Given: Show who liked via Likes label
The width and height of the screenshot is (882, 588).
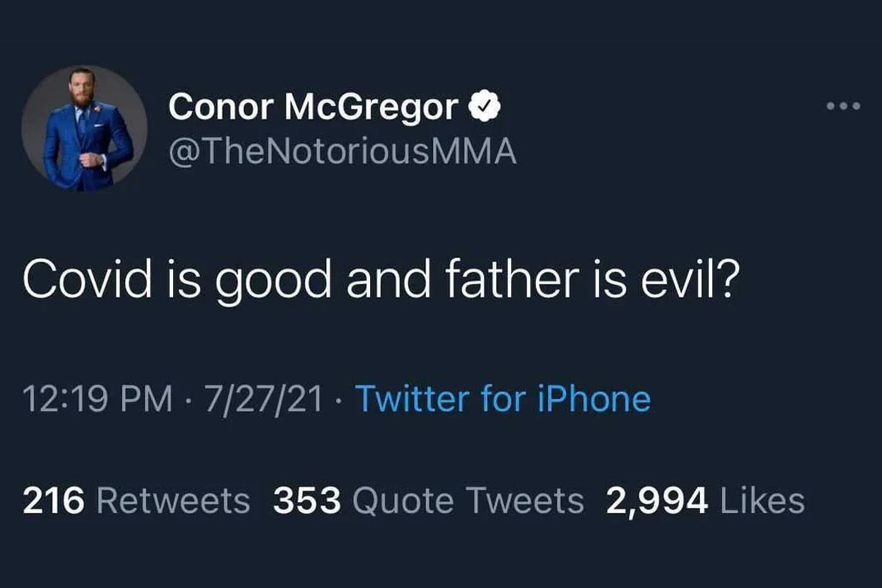Looking at the screenshot, I should point(762,501).
